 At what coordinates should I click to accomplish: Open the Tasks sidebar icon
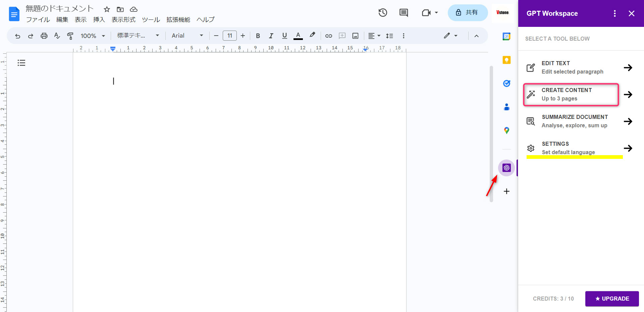coord(506,83)
